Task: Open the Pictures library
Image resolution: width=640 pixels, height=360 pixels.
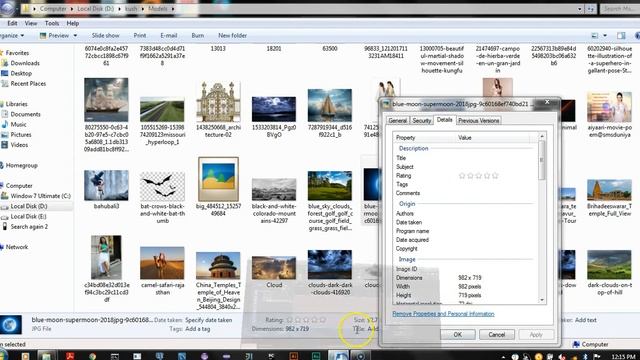Action: 21,135
